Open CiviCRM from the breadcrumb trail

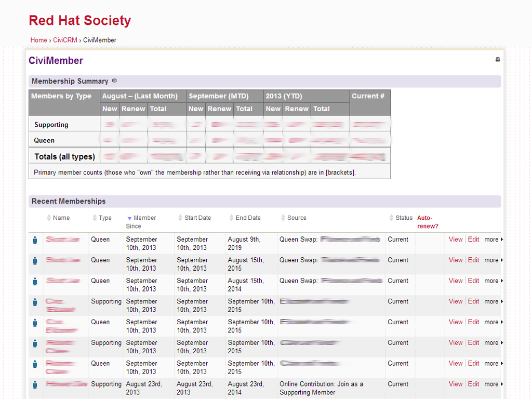pos(64,40)
